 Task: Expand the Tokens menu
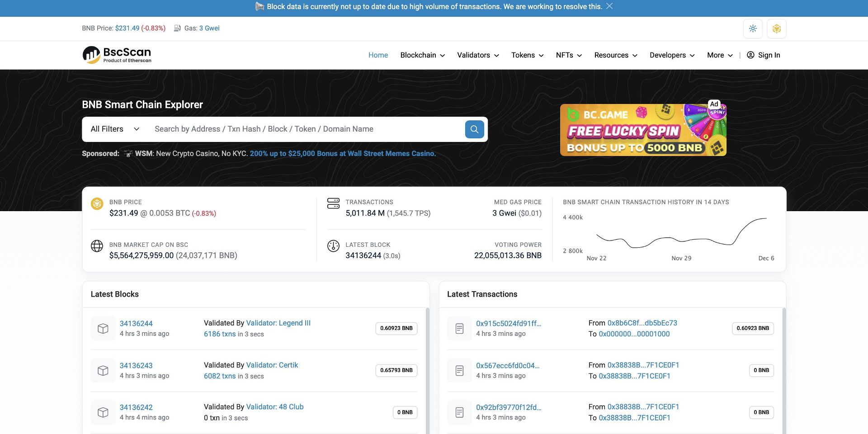528,55
